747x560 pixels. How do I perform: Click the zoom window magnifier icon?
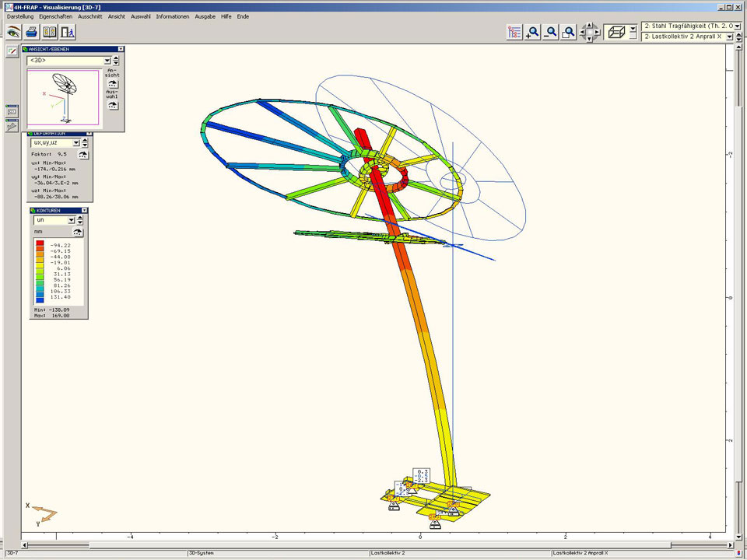pos(569,32)
